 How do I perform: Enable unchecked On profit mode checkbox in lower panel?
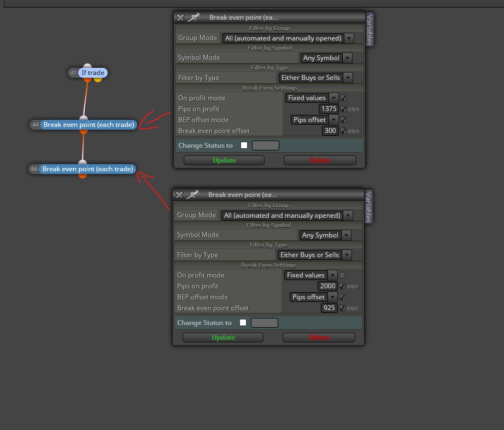click(342, 275)
